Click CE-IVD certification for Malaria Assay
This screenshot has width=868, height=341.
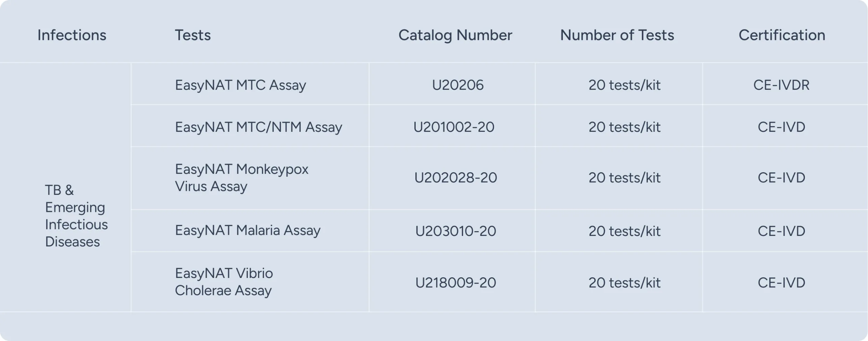[781, 231]
